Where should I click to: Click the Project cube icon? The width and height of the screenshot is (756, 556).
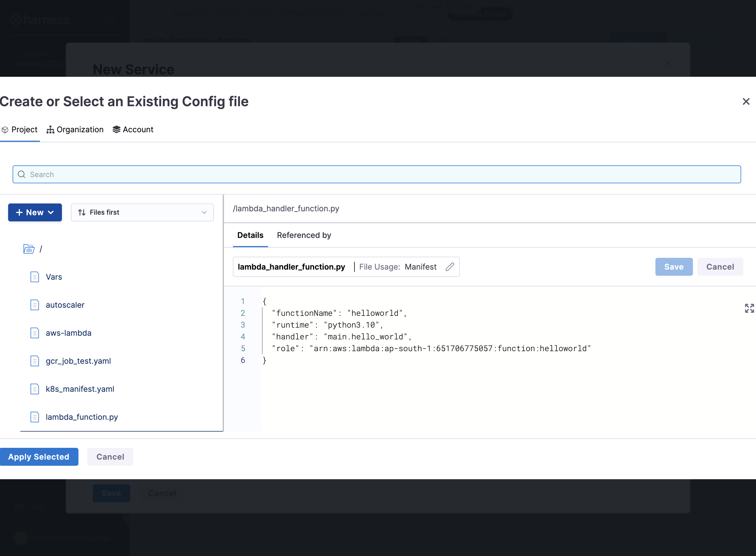click(x=5, y=129)
